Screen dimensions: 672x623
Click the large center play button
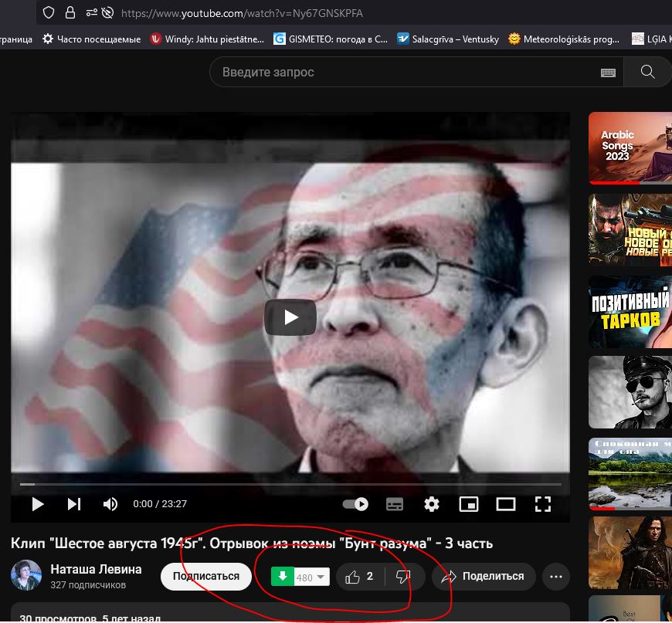coord(290,317)
